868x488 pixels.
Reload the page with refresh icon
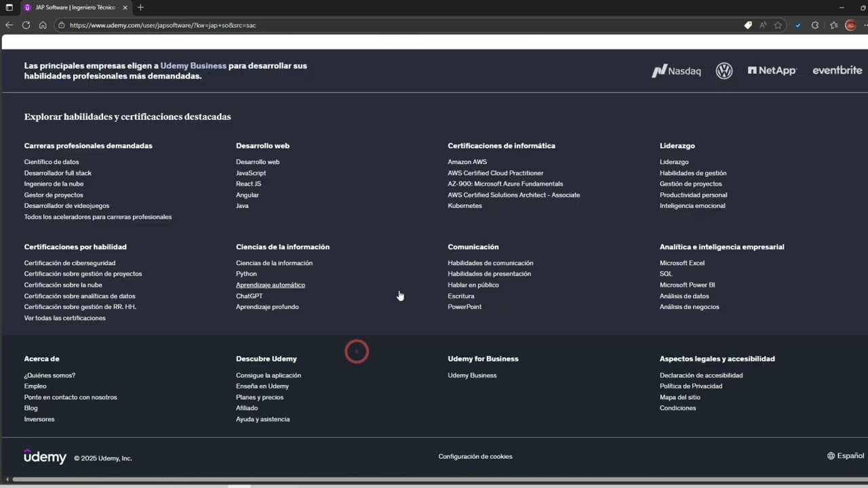(x=26, y=25)
